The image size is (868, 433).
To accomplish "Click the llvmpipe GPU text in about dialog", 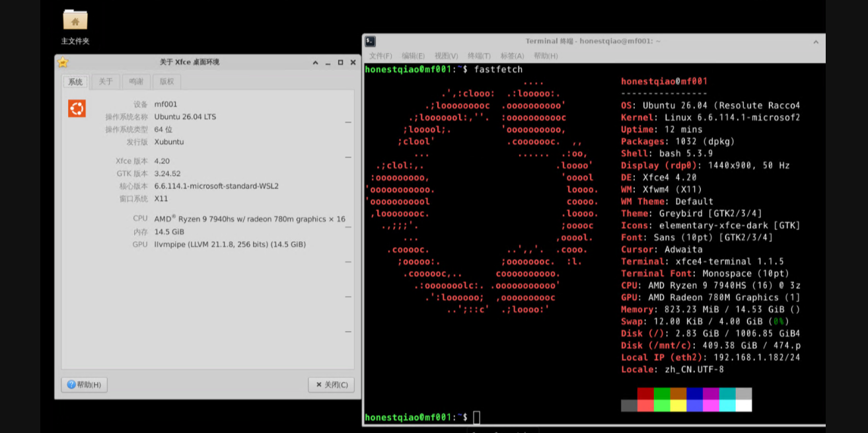I will tap(230, 245).
